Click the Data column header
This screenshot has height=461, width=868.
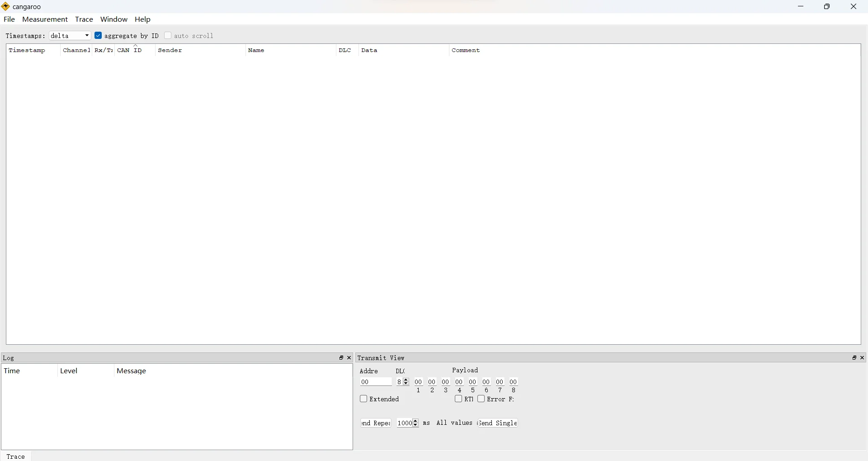(x=404, y=50)
